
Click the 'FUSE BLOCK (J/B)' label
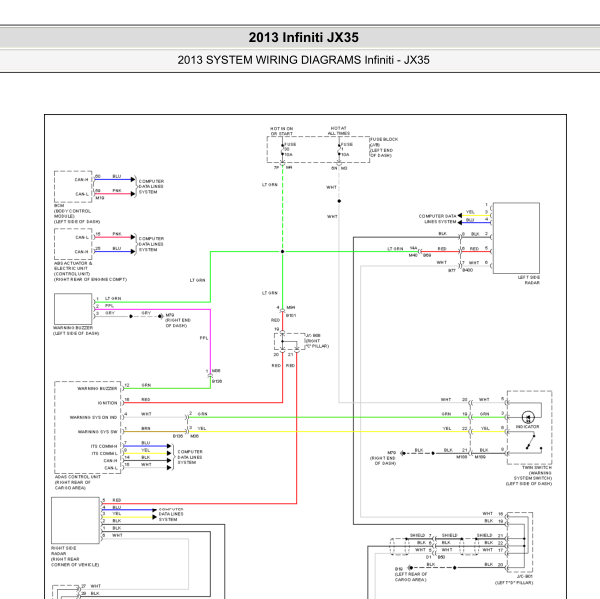click(x=384, y=142)
